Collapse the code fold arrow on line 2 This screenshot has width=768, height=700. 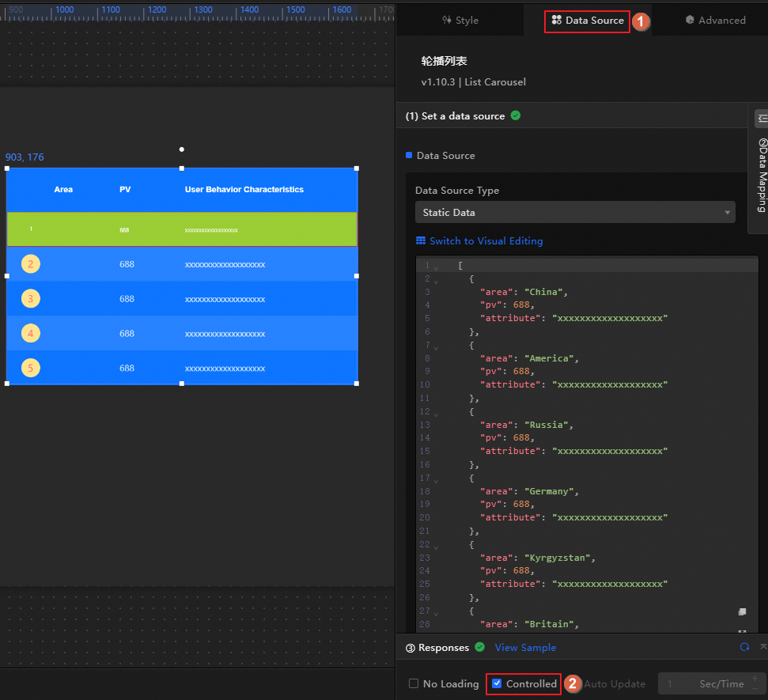click(x=436, y=281)
